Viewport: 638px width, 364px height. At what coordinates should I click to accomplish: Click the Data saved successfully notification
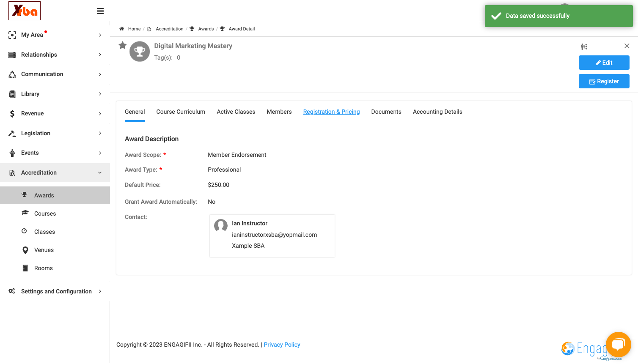558,16
